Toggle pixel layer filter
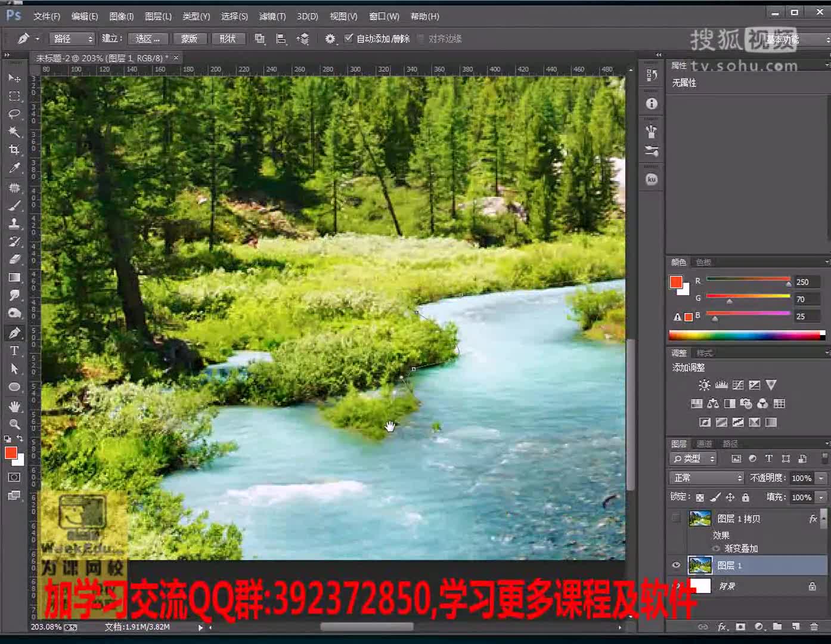The width and height of the screenshot is (831, 644). [736, 459]
